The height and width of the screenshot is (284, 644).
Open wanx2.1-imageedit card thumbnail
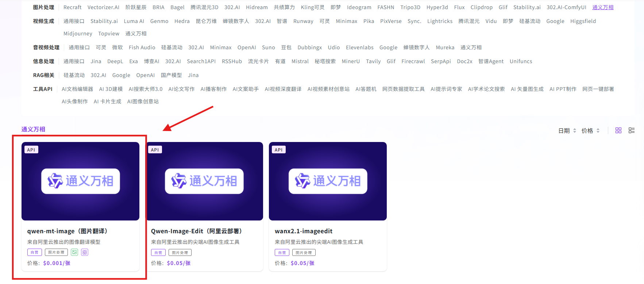pyautogui.click(x=328, y=181)
